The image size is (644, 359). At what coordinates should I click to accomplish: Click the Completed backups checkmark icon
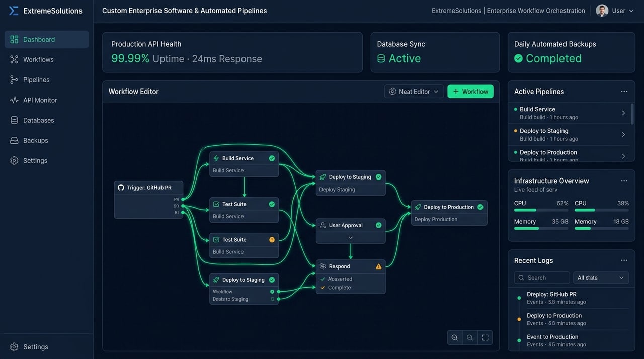[518, 58]
